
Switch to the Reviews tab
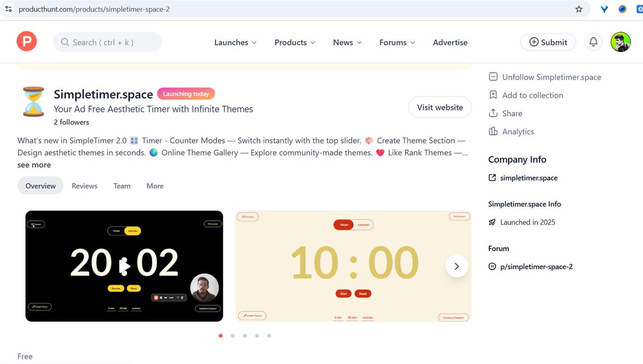point(85,186)
